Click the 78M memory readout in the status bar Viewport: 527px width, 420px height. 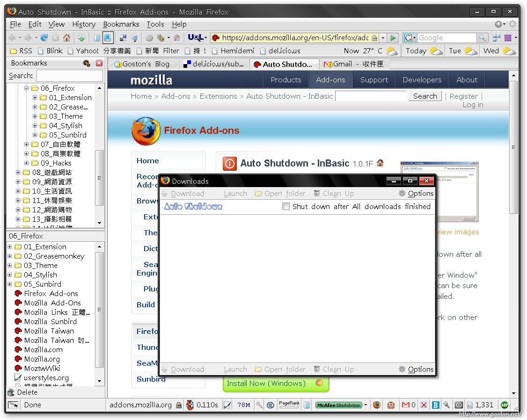pos(243,405)
